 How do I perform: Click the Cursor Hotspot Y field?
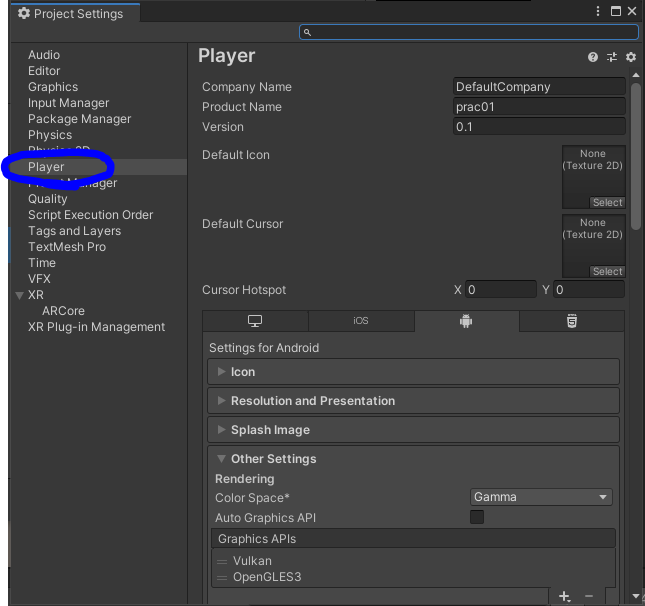coord(589,290)
